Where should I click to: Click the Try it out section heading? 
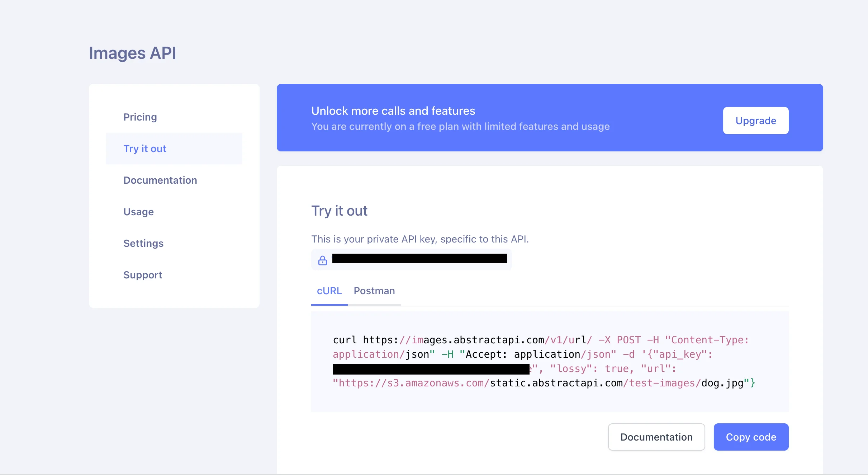click(339, 211)
